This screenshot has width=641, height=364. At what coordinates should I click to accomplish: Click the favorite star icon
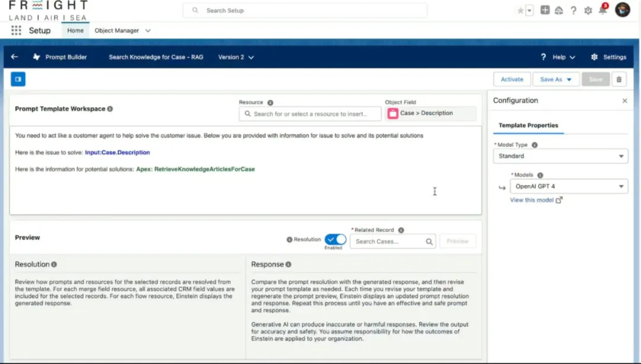[519, 10]
